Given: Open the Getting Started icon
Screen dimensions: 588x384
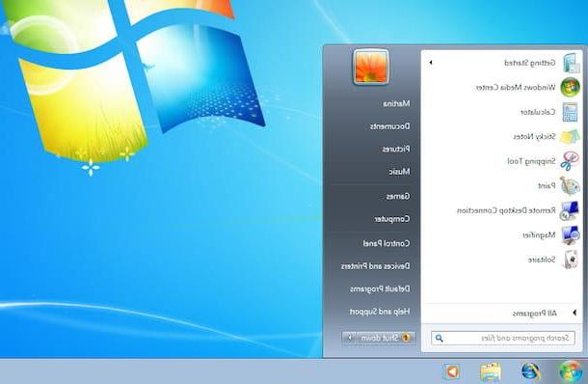Looking at the screenshot, I should click(571, 63).
